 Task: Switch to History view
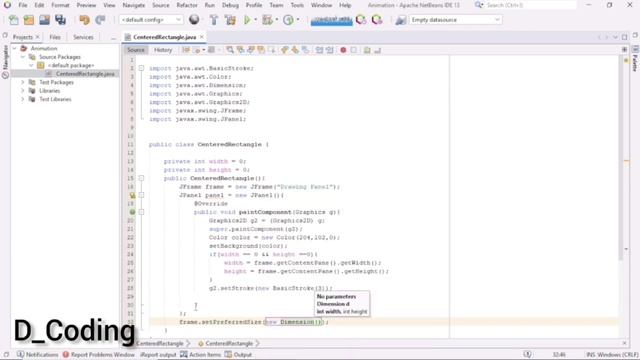coord(163,50)
